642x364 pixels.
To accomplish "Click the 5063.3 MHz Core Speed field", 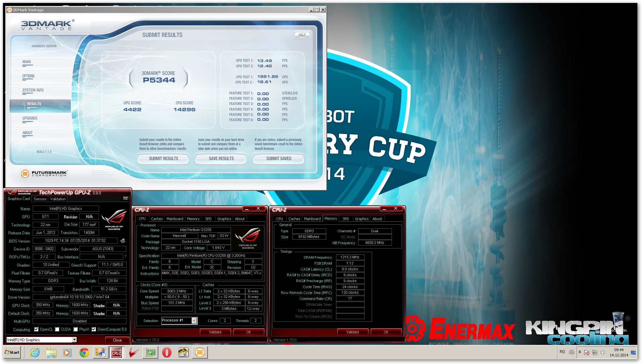I will 177,291.
